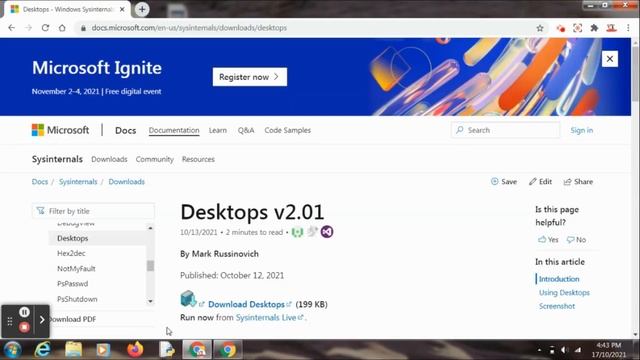Open the Windows Start menu
Image resolution: width=640 pixels, height=360 pixels.
point(13,350)
